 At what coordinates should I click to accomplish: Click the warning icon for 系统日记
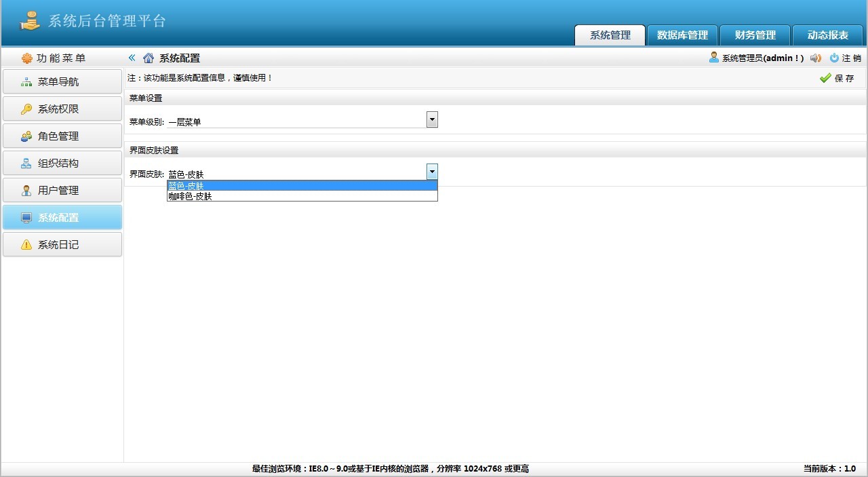(x=26, y=245)
